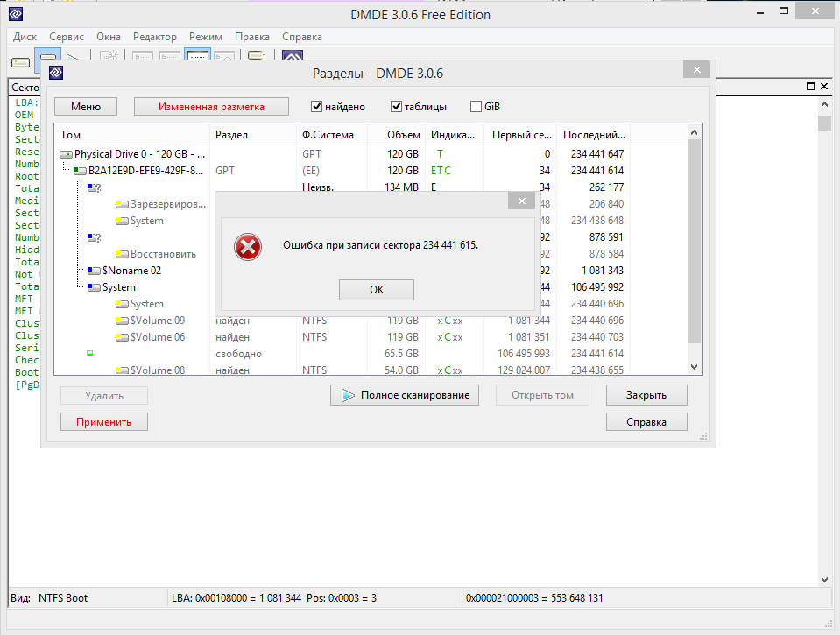This screenshot has width=840, height=635.
Task: Select the System row ending 106 495 992
Action: click(371, 287)
